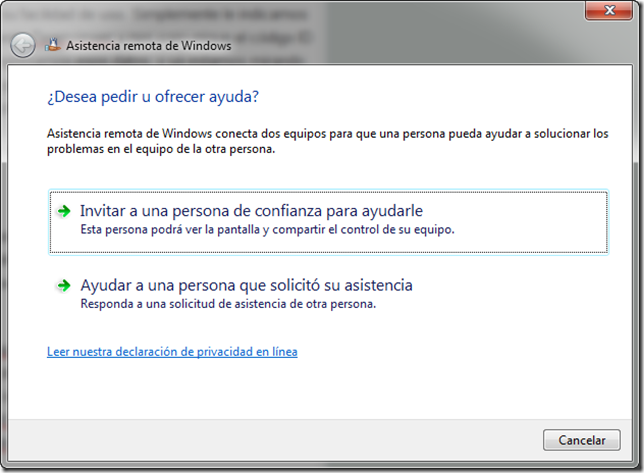Close the Asistencia remota window
This screenshot has width=644, height=473.
click(x=609, y=10)
